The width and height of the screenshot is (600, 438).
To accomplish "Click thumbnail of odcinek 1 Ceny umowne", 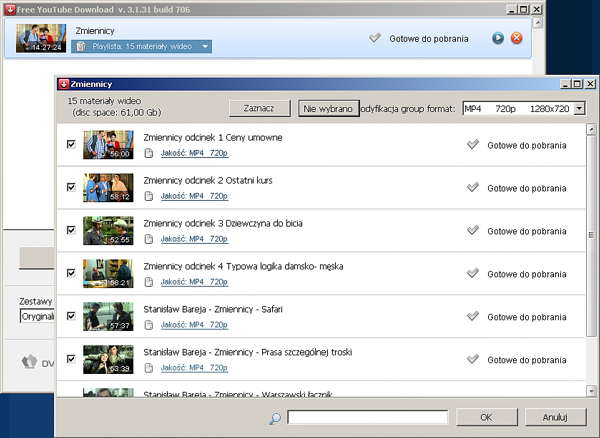I will (108, 145).
